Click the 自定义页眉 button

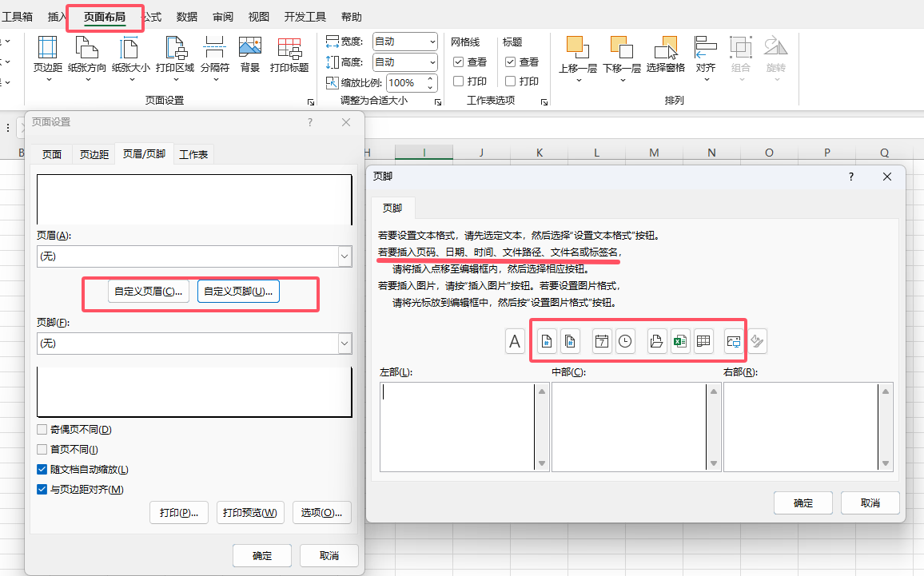pos(149,292)
